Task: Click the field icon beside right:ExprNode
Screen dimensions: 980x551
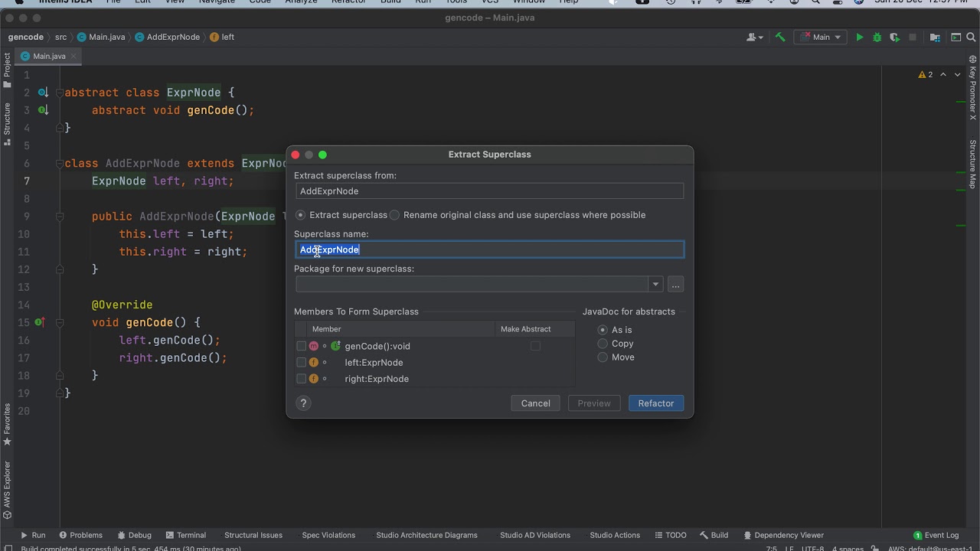Action: tap(313, 379)
